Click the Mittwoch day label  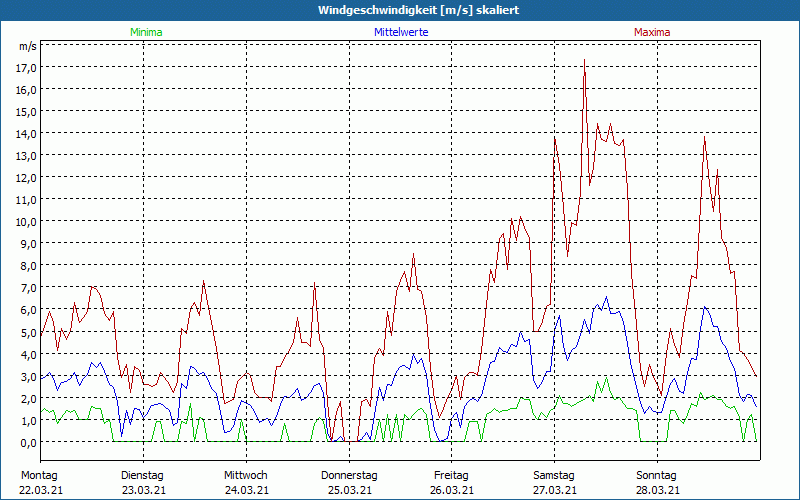[x=246, y=475]
